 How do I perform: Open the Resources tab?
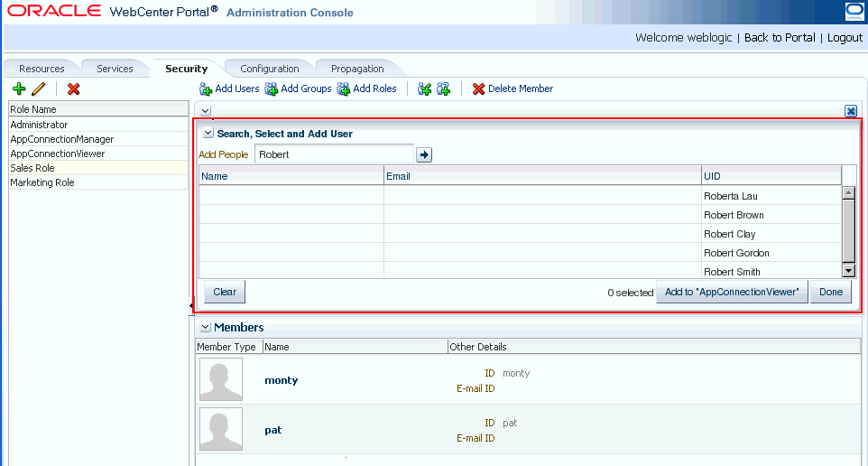coord(42,69)
